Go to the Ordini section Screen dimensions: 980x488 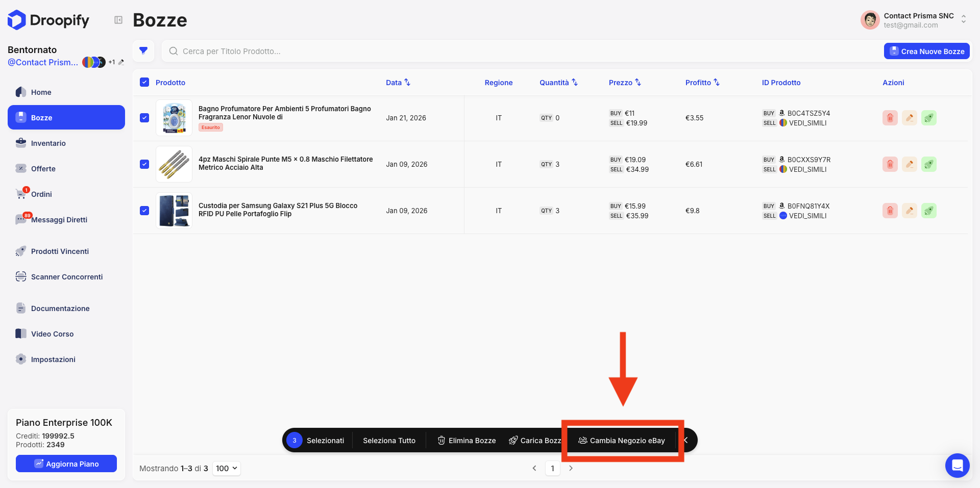41,194
